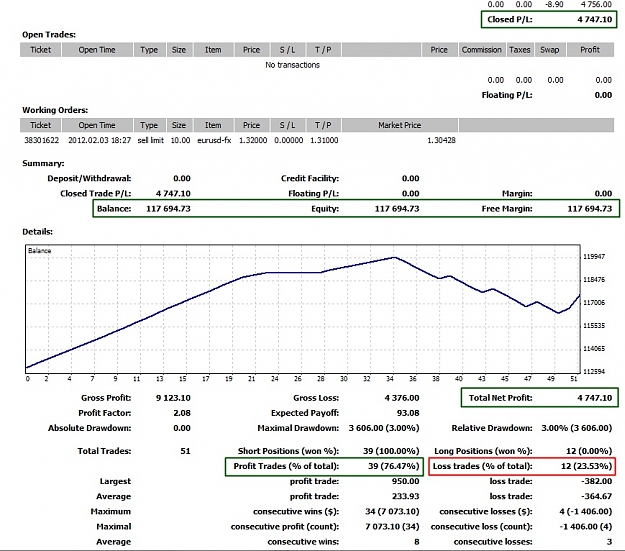Click the 'No transactions' text
This screenshot has height=551, width=625.
pos(293,65)
